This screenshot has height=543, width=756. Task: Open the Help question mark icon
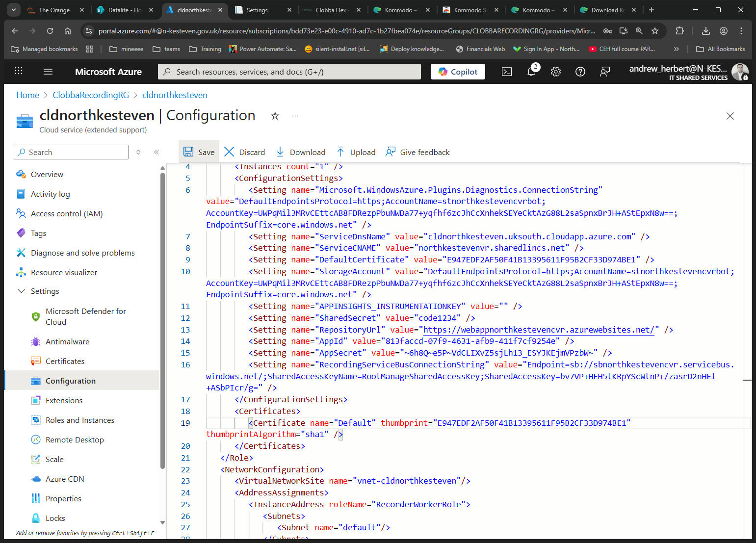(580, 72)
